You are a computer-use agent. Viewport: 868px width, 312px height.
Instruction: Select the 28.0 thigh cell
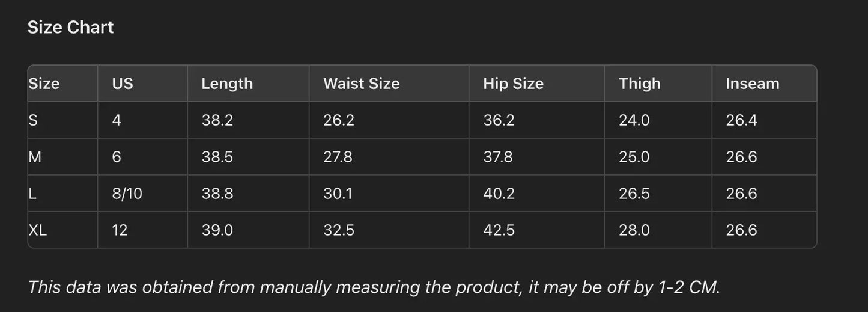(634, 230)
